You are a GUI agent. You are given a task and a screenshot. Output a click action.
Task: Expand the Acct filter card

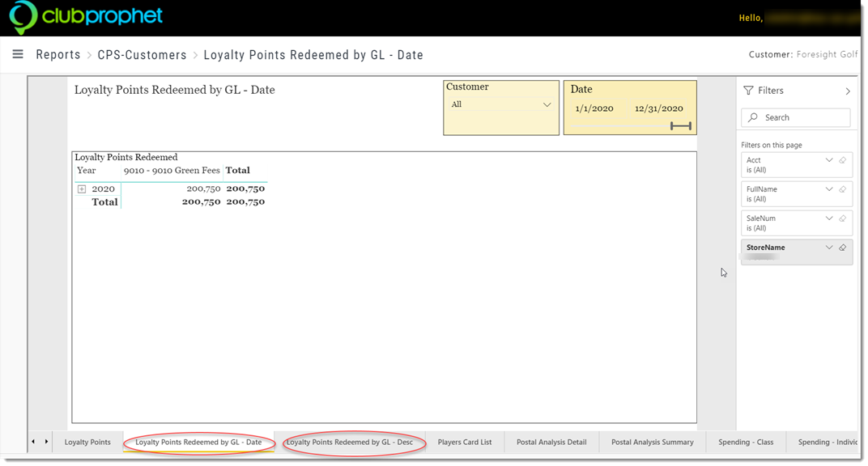[x=828, y=160]
